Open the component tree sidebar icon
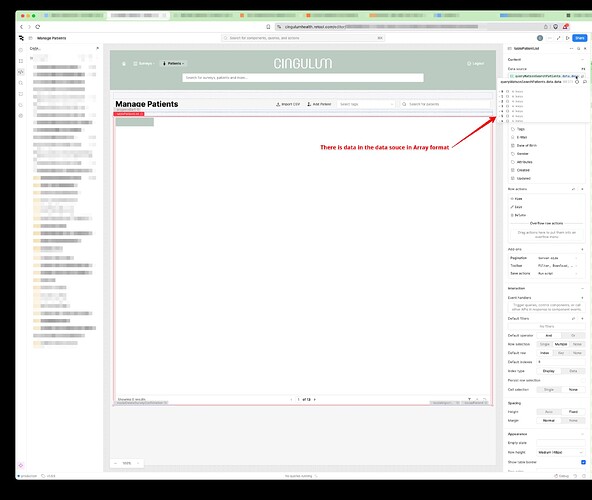 (21, 61)
